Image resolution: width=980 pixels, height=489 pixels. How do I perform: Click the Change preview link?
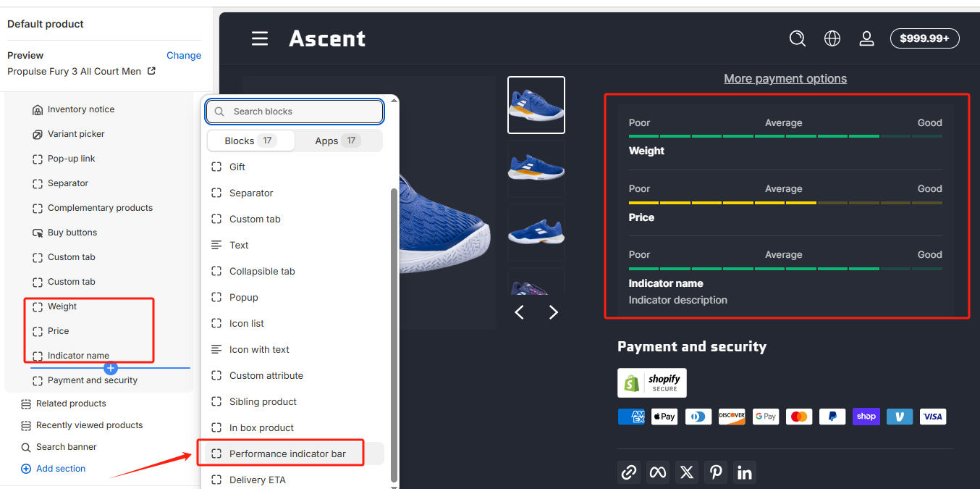pyautogui.click(x=184, y=55)
